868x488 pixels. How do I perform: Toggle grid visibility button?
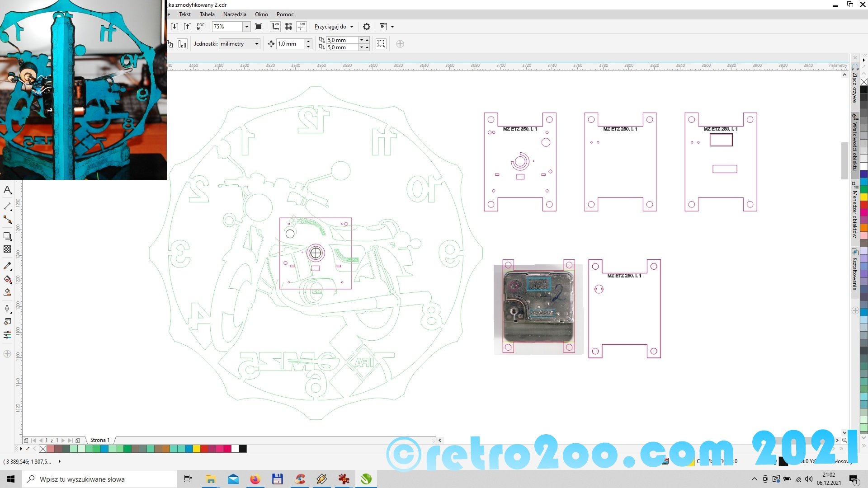(288, 27)
